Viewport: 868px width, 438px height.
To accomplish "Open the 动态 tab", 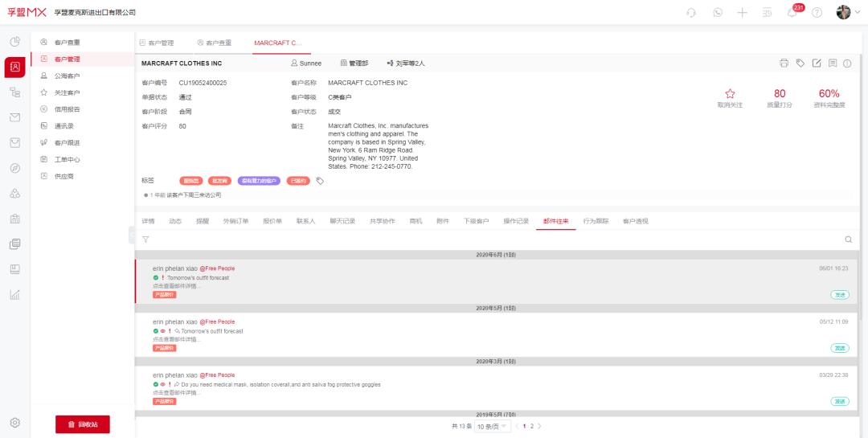I will [x=175, y=221].
